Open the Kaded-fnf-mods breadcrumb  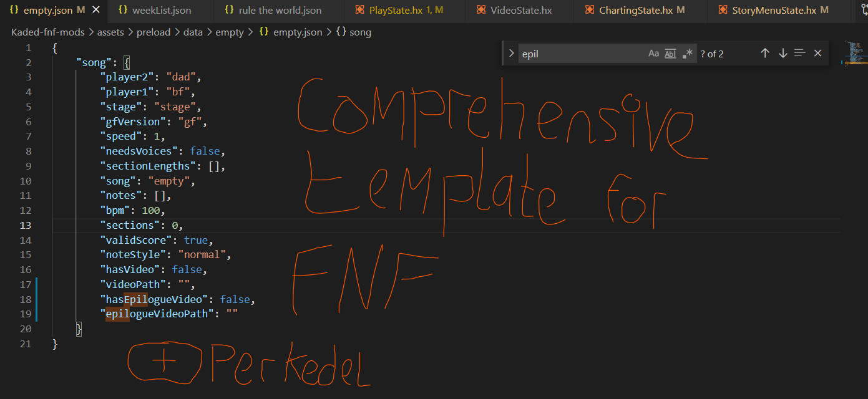click(47, 32)
